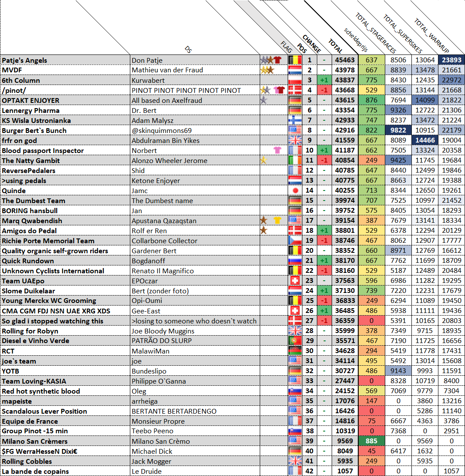
Task: Select the team name Slome Duikelaar
Action: (x=28, y=291)
